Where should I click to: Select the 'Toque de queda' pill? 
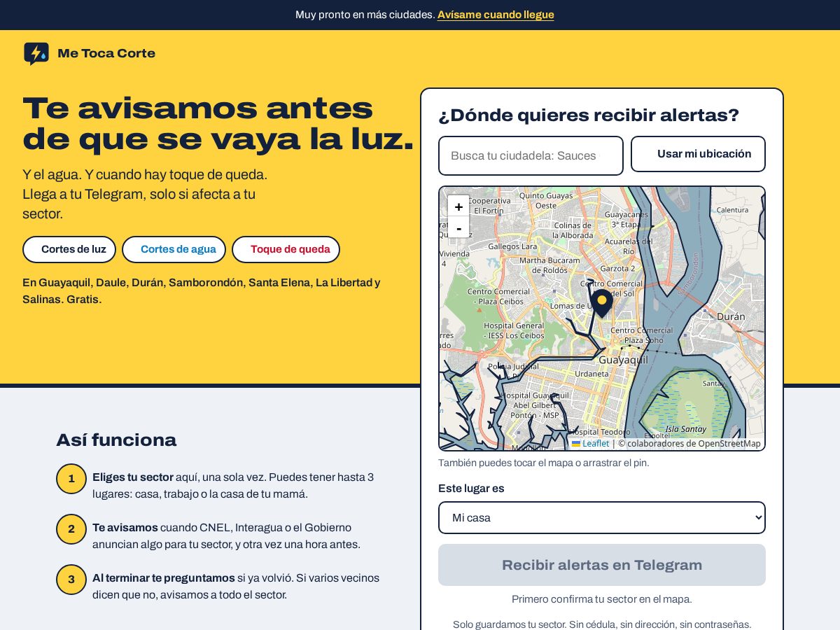pyautogui.click(x=286, y=249)
